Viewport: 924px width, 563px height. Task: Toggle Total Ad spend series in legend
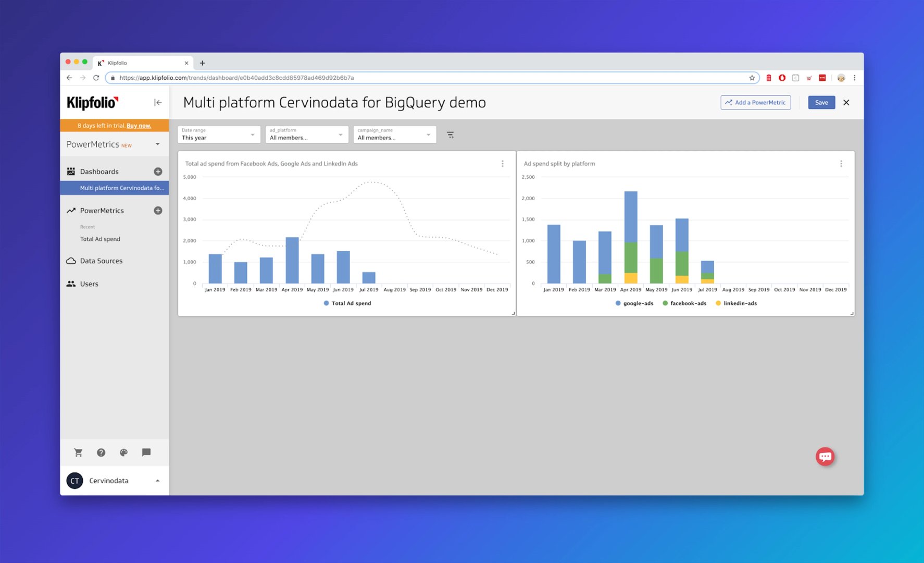347,303
